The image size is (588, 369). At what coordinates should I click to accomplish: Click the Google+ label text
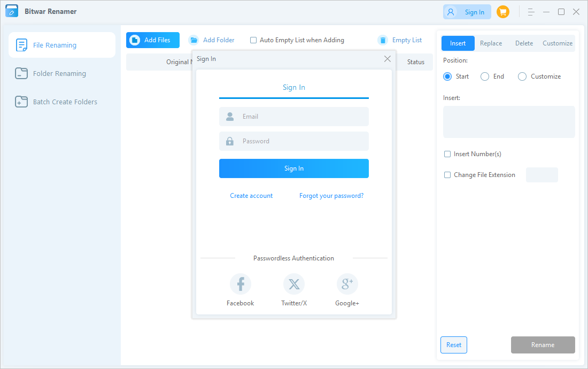click(347, 303)
